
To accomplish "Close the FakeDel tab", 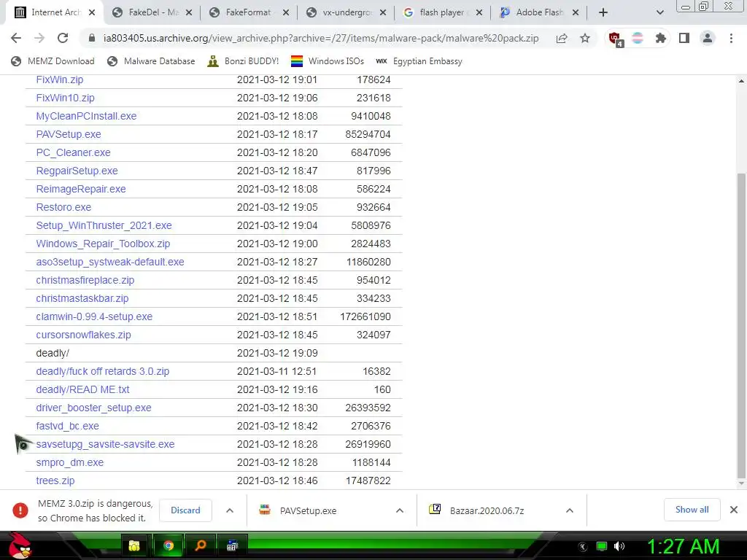I will tap(189, 12).
